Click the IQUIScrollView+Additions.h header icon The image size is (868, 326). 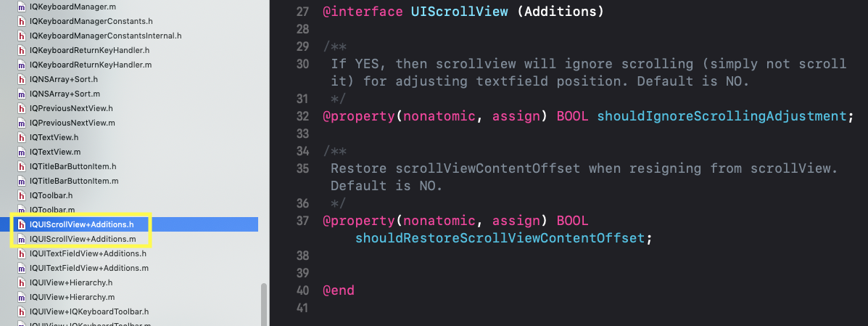click(22, 224)
